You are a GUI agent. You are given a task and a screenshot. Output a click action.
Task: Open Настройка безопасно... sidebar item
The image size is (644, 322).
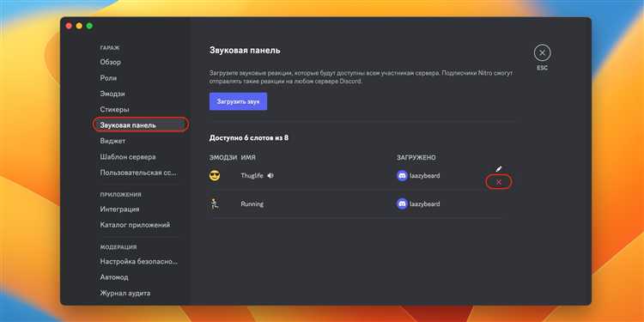(139, 261)
